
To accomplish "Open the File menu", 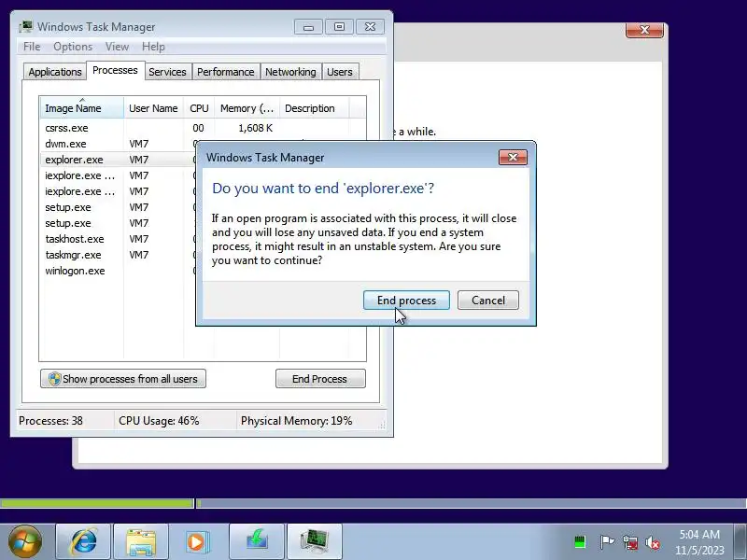I will (32, 47).
